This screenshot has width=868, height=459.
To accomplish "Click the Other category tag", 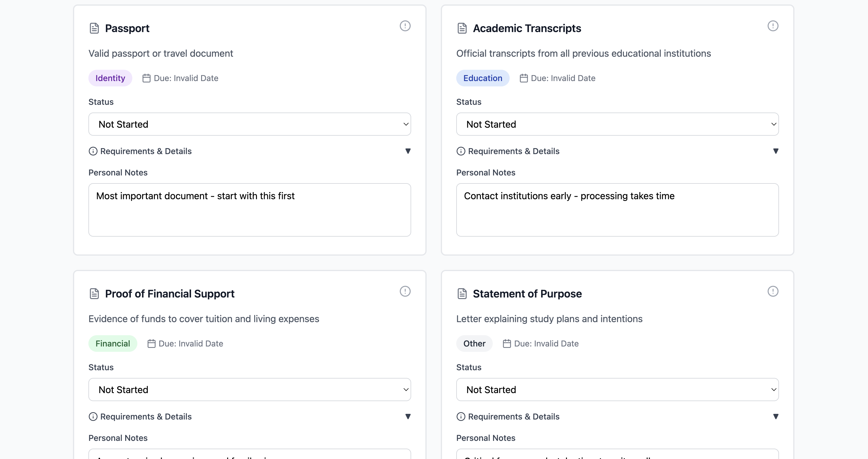I will (474, 344).
